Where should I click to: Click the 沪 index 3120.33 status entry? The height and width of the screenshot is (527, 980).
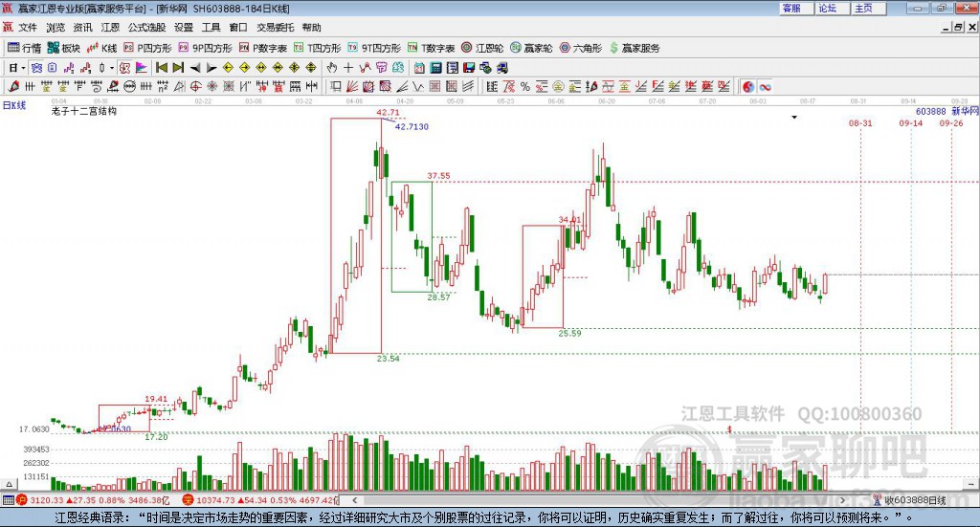click(94, 500)
